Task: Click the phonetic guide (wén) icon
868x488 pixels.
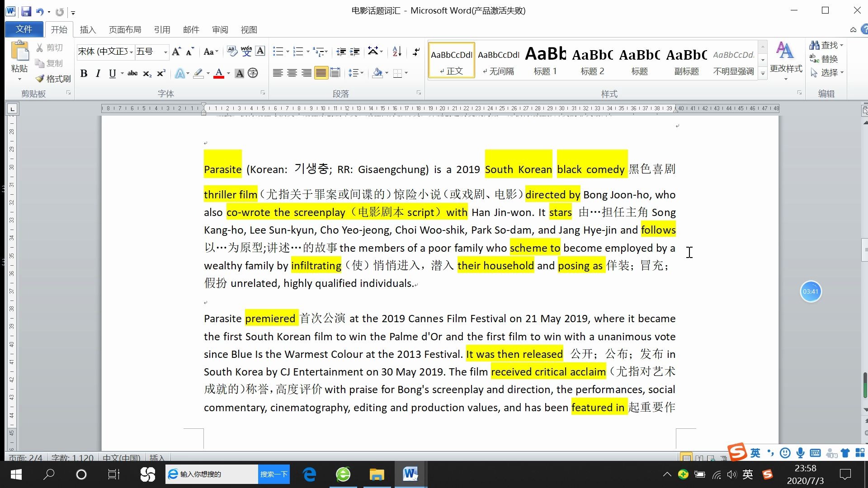Action: pyautogui.click(x=246, y=52)
